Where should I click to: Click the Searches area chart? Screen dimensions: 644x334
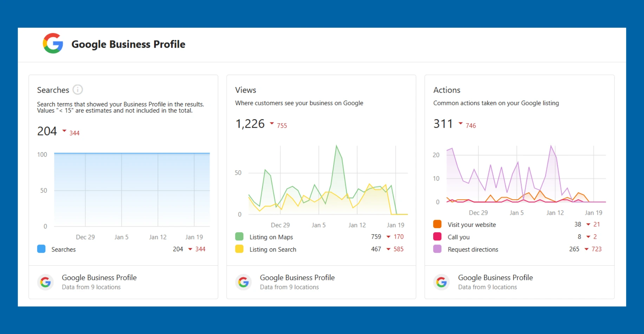click(132, 190)
